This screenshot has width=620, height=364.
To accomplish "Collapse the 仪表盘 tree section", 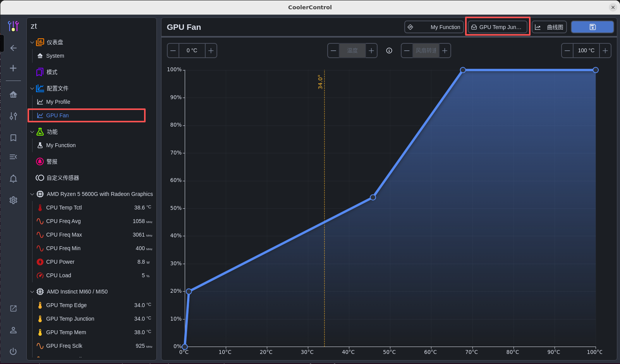I will (x=32, y=42).
